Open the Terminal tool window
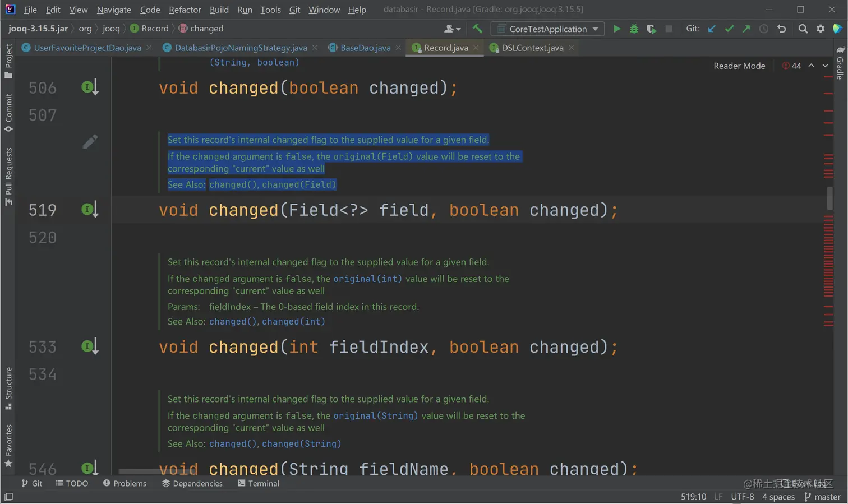The height and width of the screenshot is (504, 848). click(258, 483)
